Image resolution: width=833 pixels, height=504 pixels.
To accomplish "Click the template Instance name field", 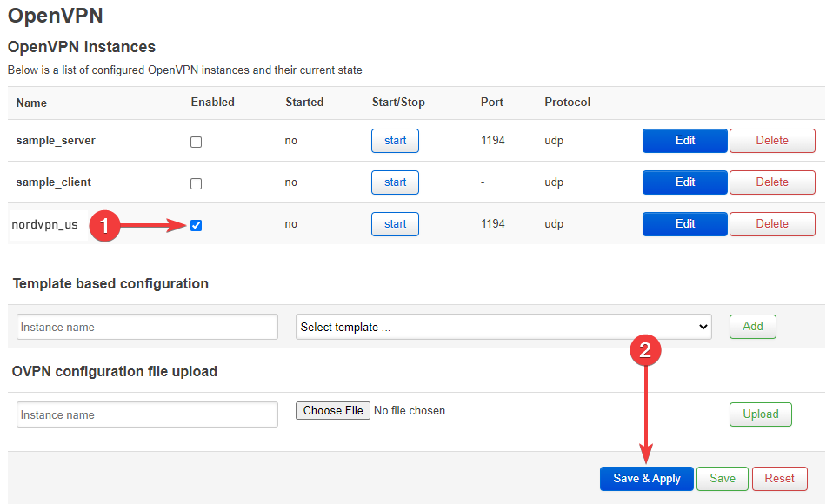I will pos(147,328).
